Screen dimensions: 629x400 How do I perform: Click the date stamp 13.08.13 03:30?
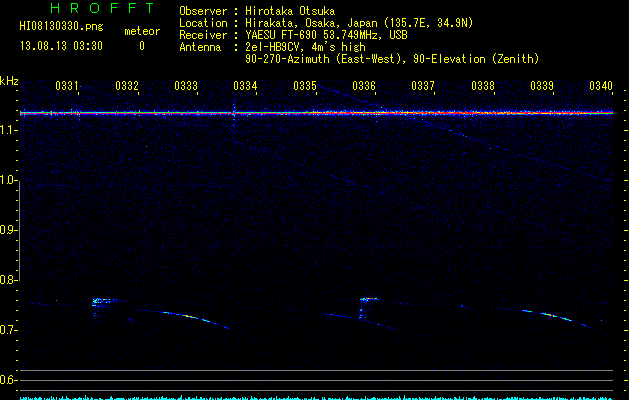point(61,46)
